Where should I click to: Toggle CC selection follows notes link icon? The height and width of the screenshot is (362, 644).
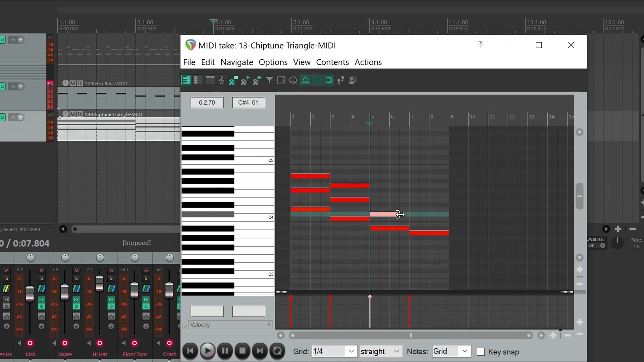(305, 80)
